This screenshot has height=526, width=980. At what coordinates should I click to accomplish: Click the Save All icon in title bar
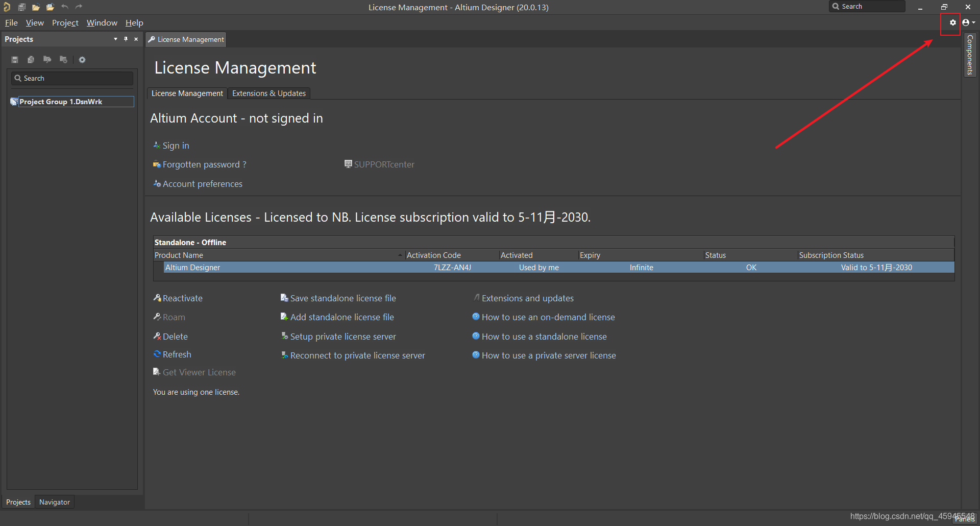(22, 7)
